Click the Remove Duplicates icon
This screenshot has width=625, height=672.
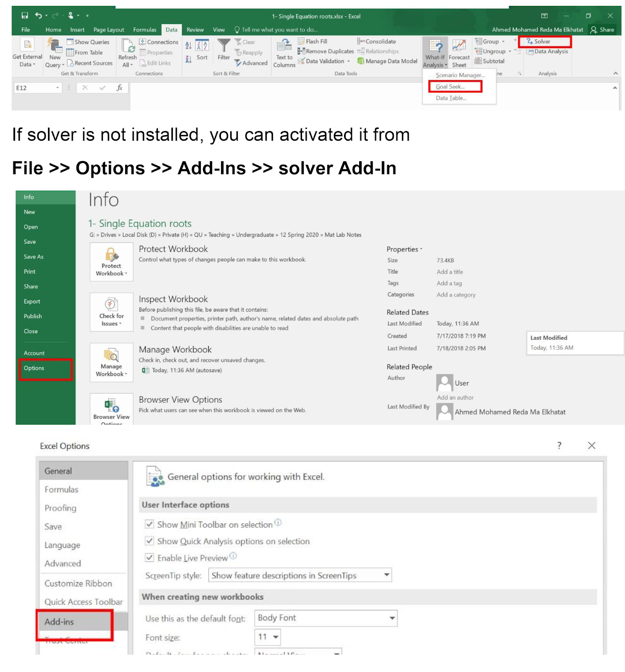click(301, 51)
